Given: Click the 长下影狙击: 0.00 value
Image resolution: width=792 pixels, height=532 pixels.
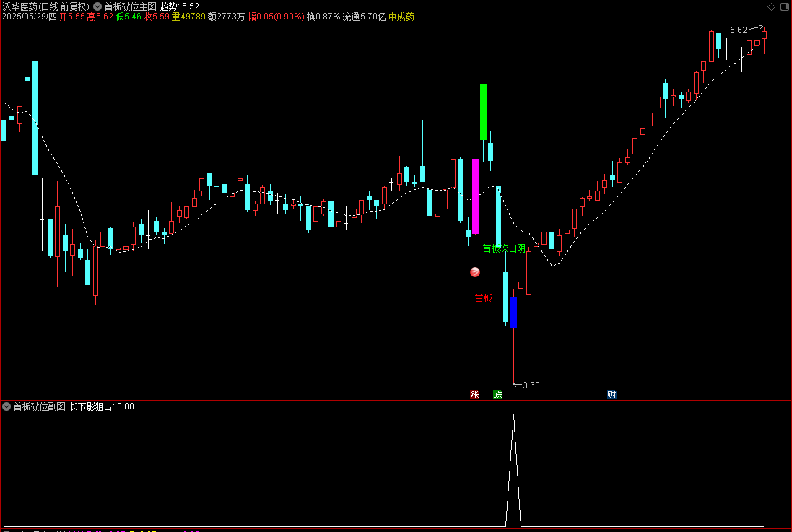Looking at the screenshot, I should 102,406.
